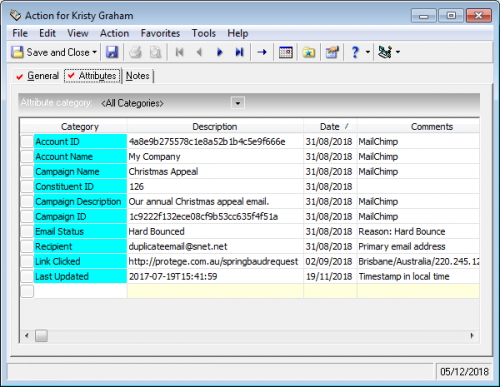
Task: Click the title bar tag icon
Action: (15, 15)
